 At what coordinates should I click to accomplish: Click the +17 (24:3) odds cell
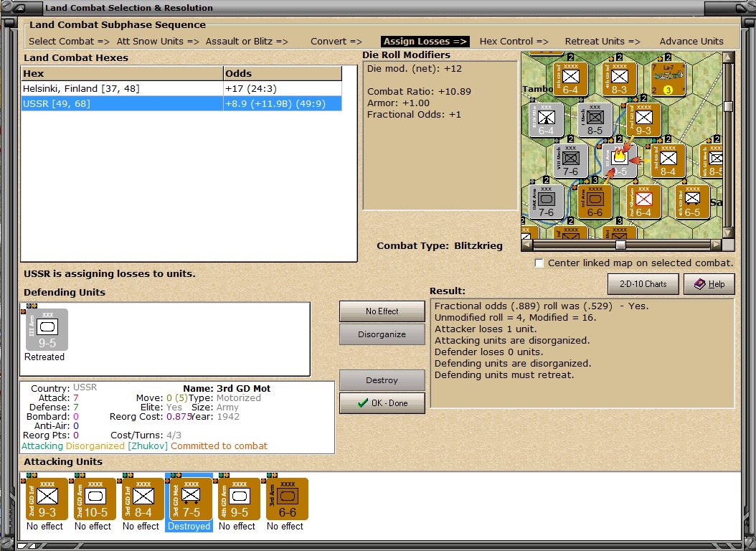[x=283, y=89]
